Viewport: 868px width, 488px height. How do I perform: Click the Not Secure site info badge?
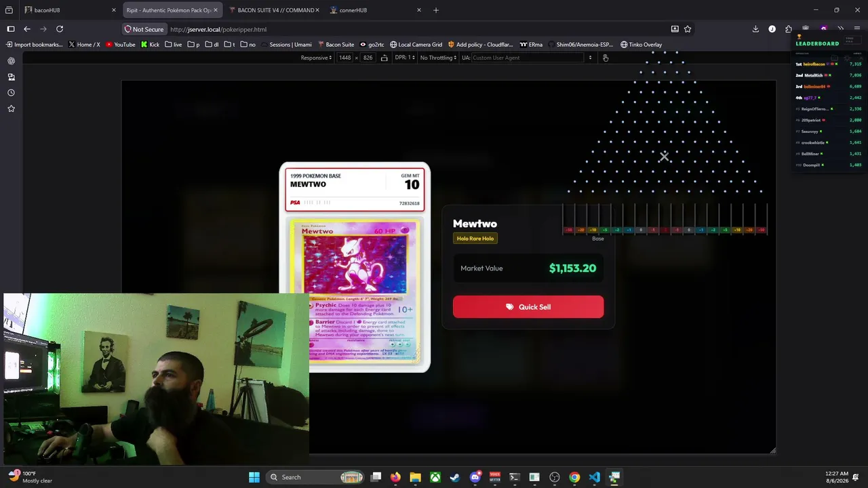tap(144, 29)
